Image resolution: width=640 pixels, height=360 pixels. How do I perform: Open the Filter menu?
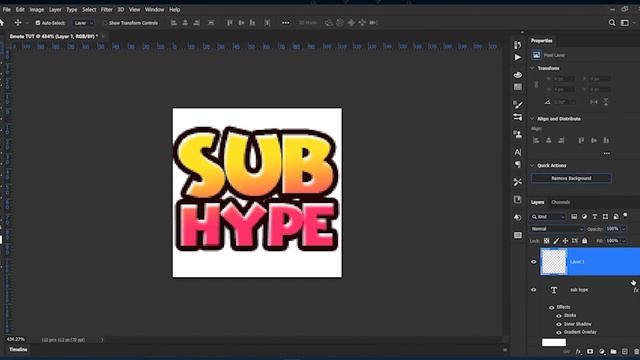(107, 9)
